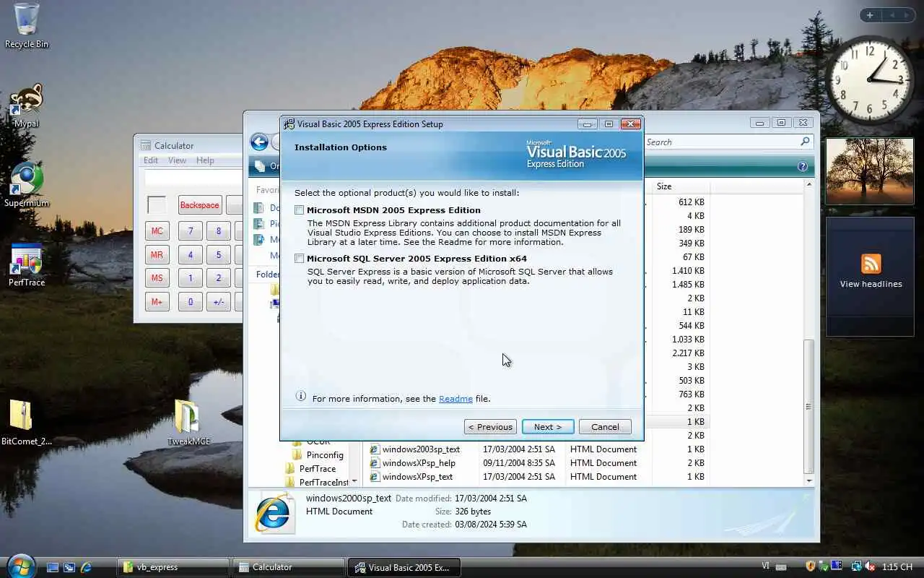Enable the Microsoft MSDN 2005 Express Edition checkbox
The image size is (924, 578).
(299, 210)
